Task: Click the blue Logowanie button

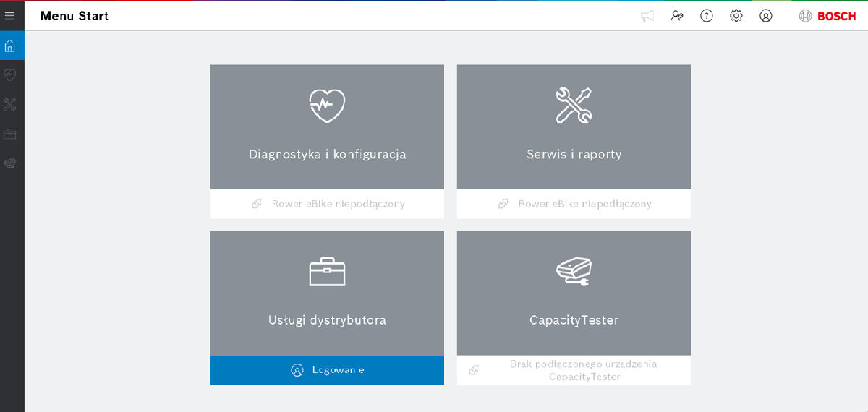Action: (327, 370)
